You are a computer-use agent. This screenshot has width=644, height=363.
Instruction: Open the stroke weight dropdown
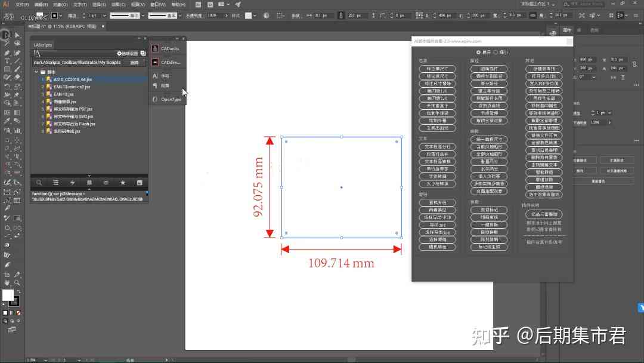pyautogui.click(x=104, y=16)
